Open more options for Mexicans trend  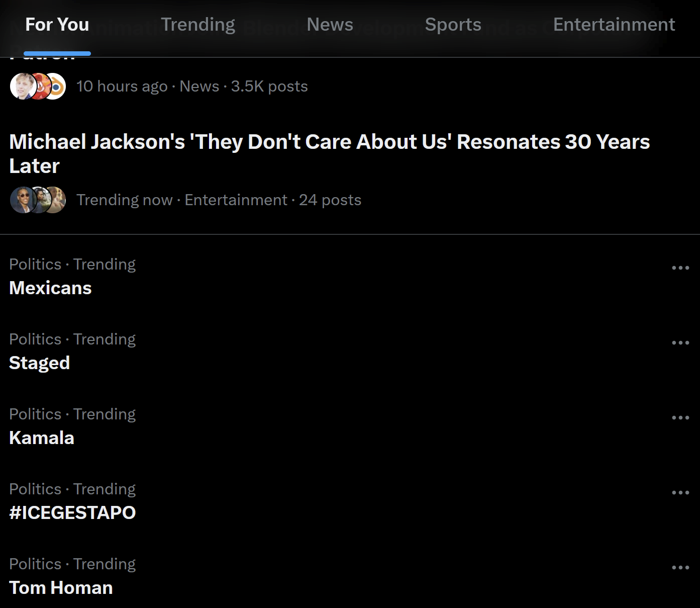(680, 268)
